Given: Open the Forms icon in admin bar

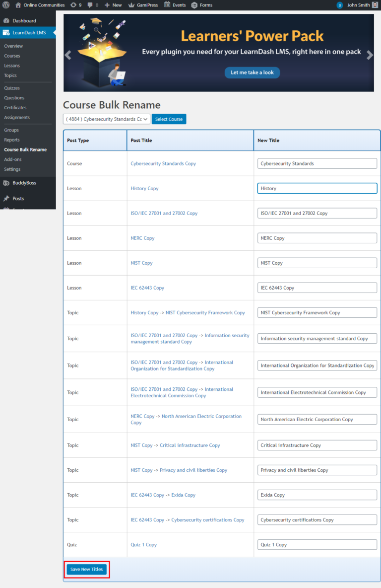Looking at the screenshot, I should coord(194,5).
